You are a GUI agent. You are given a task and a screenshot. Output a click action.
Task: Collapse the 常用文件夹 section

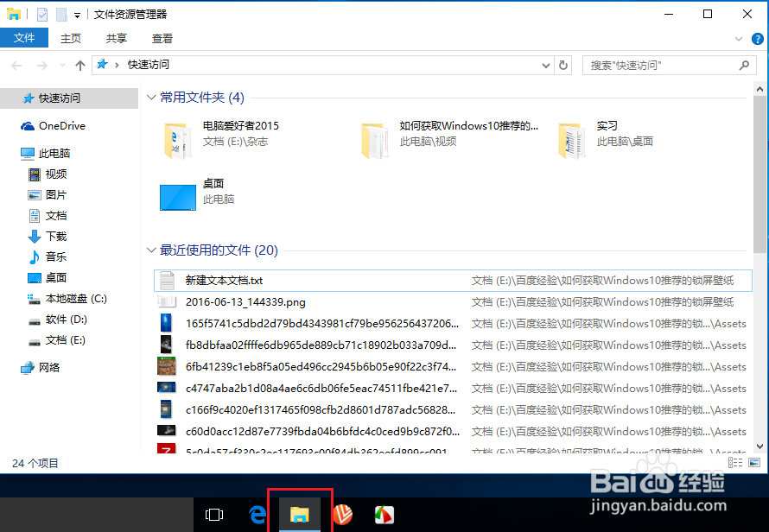[151, 98]
